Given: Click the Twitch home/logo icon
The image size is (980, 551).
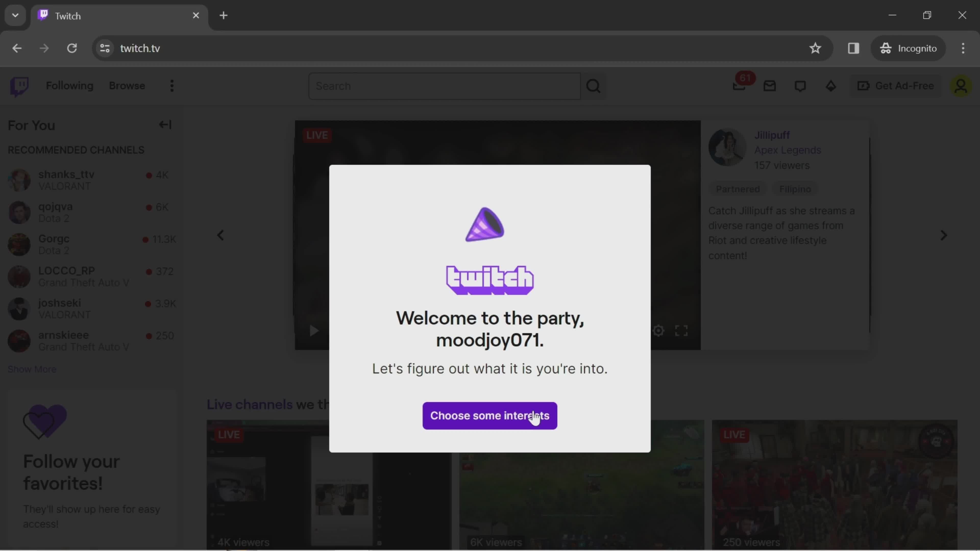Looking at the screenshot, I should [19, 85].
